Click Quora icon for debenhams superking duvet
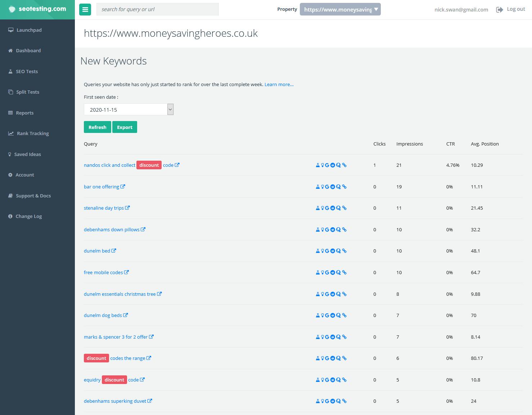Viewport: 532px width, 415px height. [338, 401]
